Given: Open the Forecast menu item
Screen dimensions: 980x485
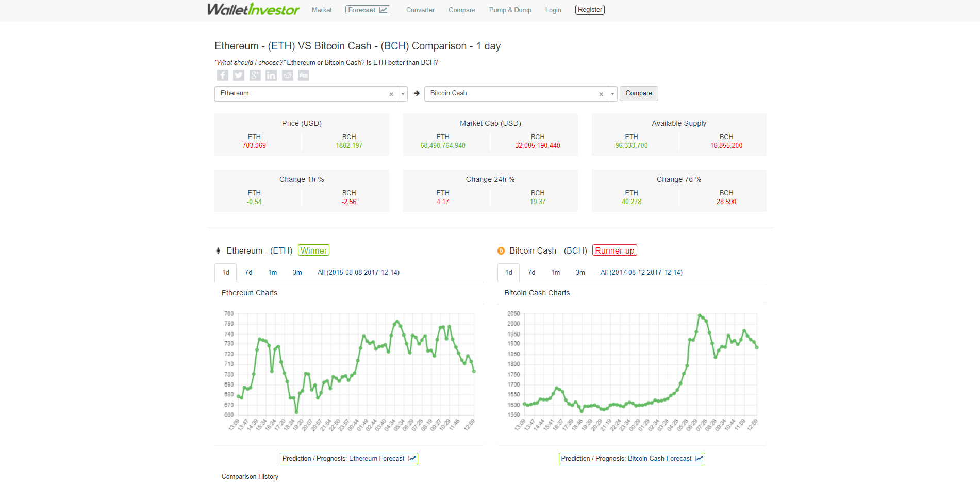Looking at the screenshot, I should pos(367,10).
